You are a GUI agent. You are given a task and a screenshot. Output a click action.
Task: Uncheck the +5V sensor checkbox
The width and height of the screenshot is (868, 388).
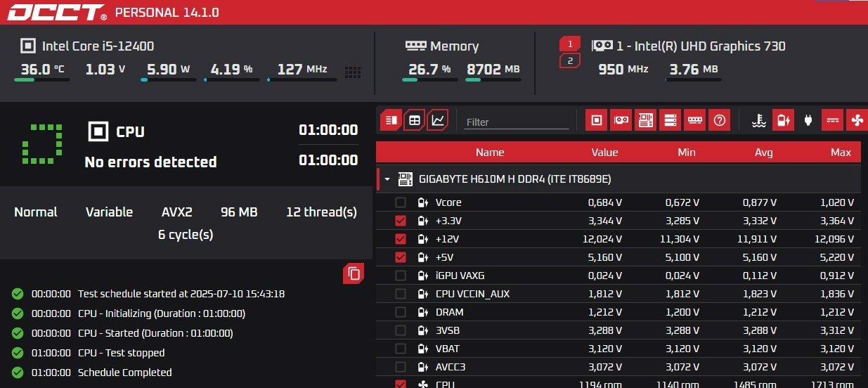(x=401, y=257)
